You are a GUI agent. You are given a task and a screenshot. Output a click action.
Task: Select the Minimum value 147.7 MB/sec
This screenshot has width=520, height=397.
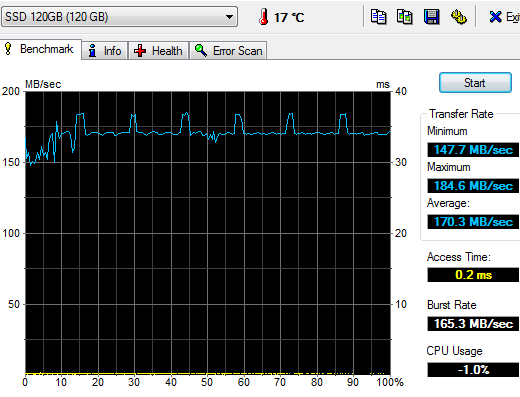pyautogui.click(x=473, y=150)
